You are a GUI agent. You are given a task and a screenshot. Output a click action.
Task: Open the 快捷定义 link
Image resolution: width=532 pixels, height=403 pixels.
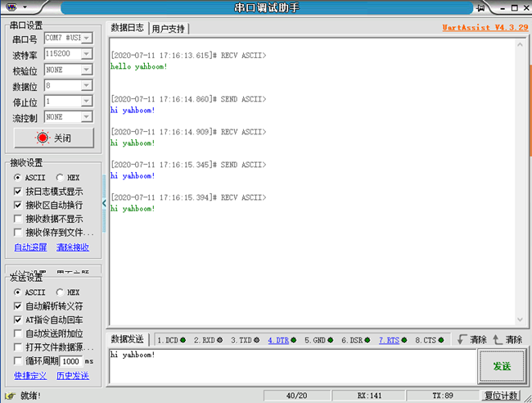pos(30,376)
